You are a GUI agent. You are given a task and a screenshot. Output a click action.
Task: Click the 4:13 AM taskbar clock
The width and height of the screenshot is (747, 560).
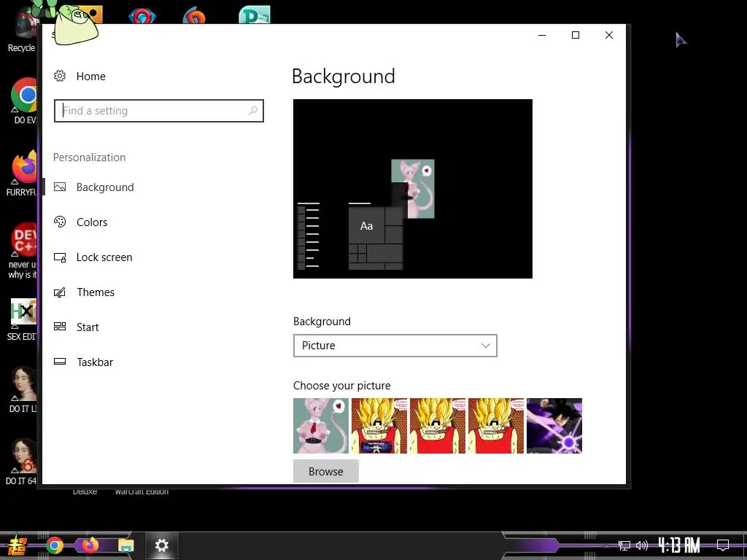click(x=679, y=545)
